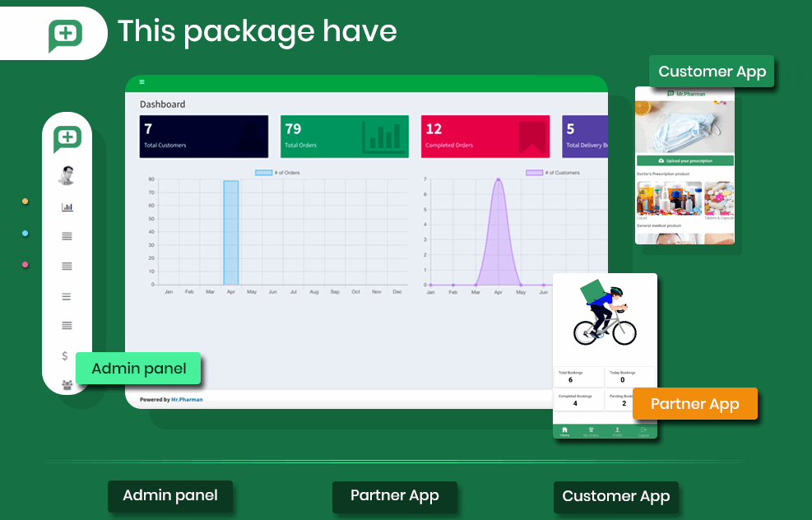The width and height of the screenshot is (812, 520).
Task: Tap the Logout icon in Partner app
Action: (x=643, y=431)
